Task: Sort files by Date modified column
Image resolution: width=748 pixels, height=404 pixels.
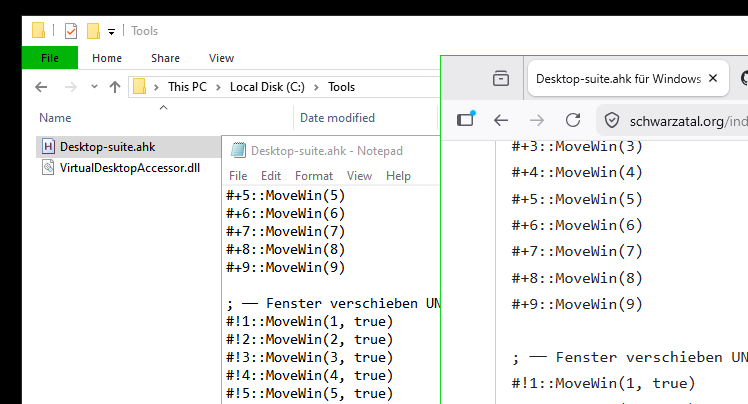Action: pos(337,118)
